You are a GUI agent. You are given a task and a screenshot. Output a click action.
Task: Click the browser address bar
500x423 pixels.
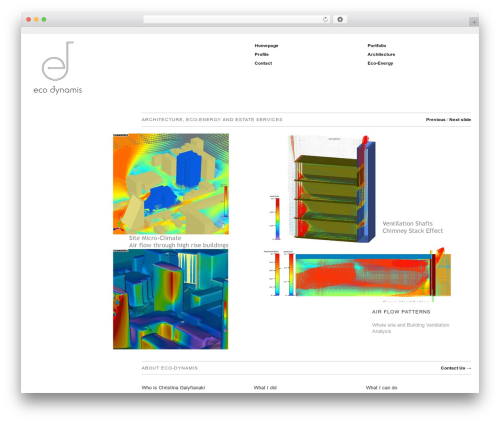[236, 19]
